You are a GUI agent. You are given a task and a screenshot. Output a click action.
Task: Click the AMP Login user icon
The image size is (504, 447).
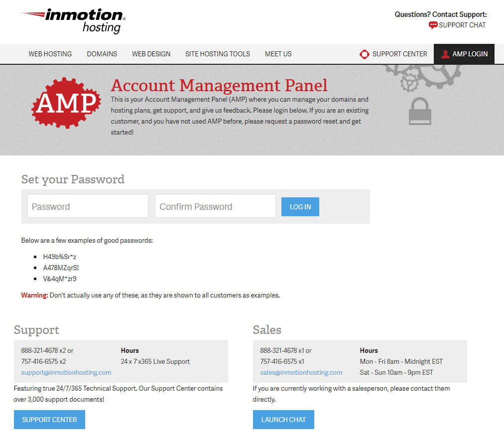tap(445, 54)
